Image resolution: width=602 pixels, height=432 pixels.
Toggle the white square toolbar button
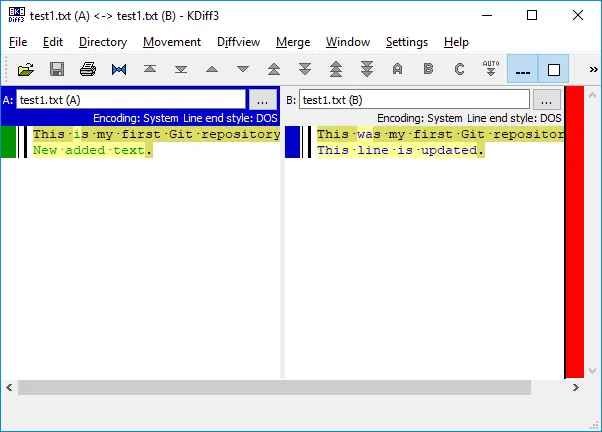tap(554, 69)
